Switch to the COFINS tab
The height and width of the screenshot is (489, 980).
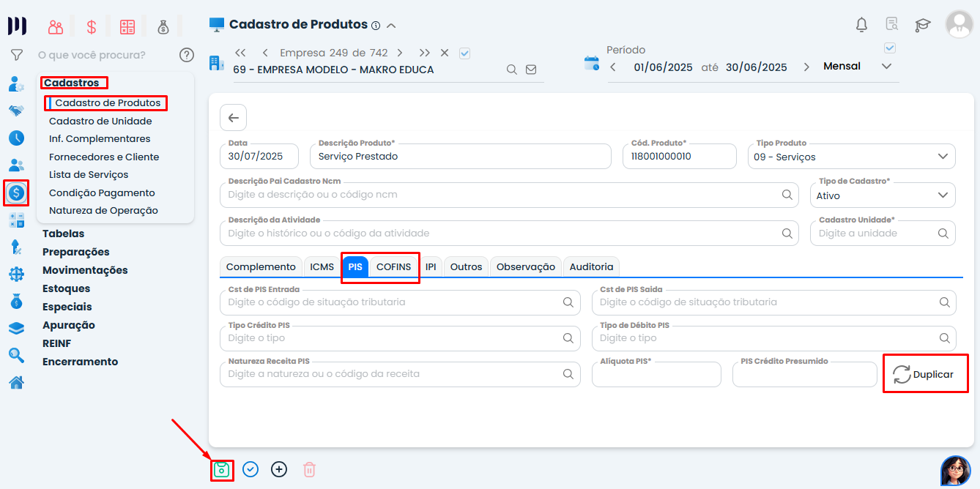[x=394, y=266]
